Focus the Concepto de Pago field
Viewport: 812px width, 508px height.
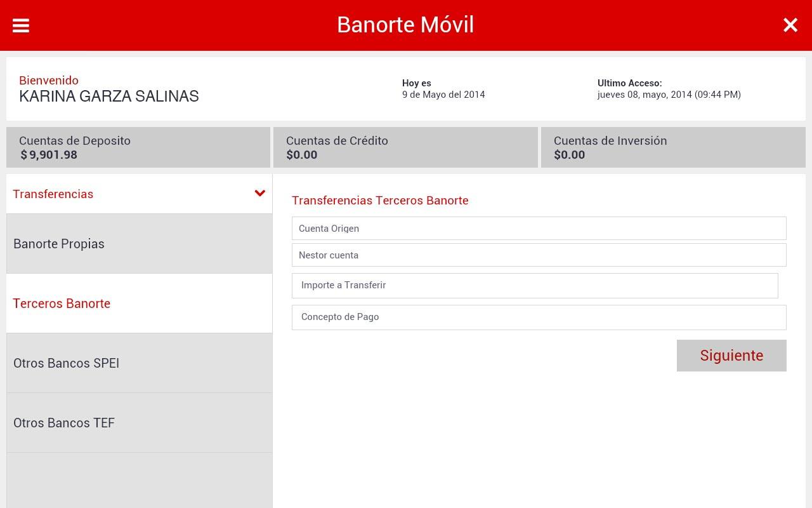pyautogui.click(x=539, y=317)
